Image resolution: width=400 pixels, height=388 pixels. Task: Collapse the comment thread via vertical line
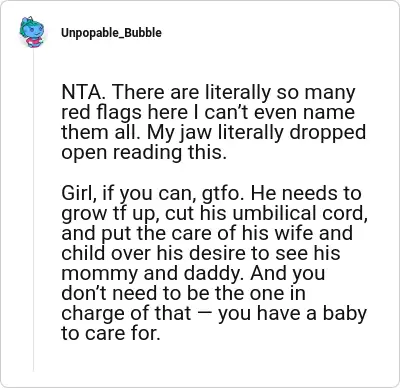(x=33, y=211)
